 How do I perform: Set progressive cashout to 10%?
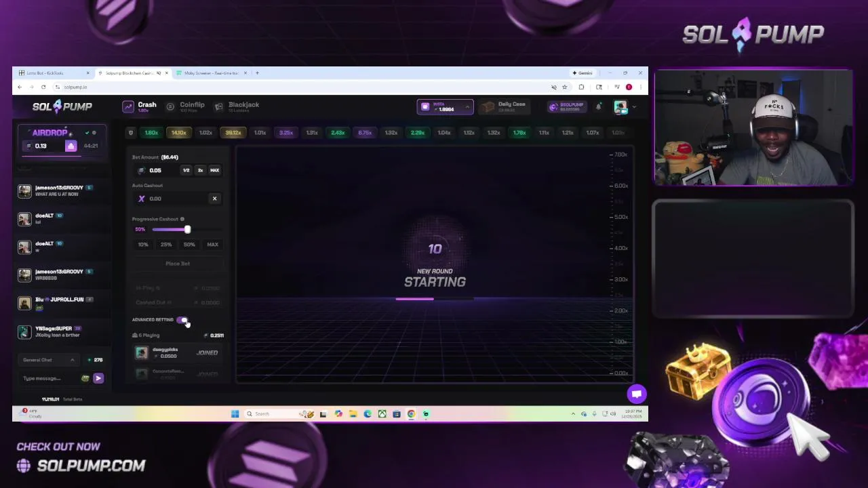[143, 245]
